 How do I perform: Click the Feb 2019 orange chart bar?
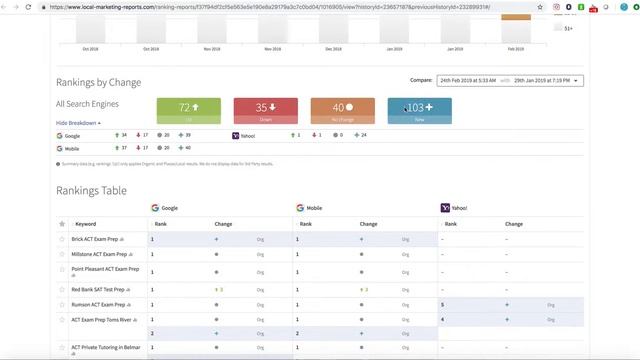point(516,17)
